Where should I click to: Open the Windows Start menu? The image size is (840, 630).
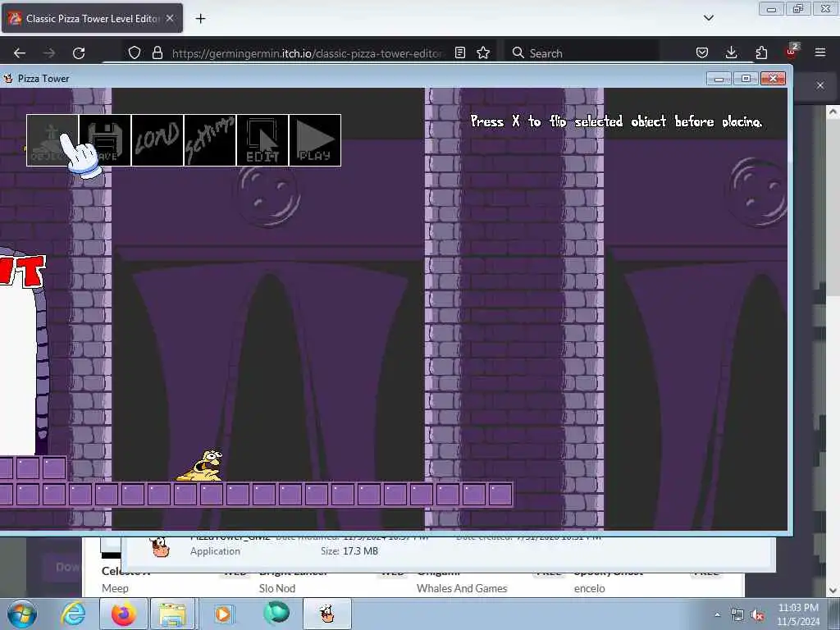point(21,614)
